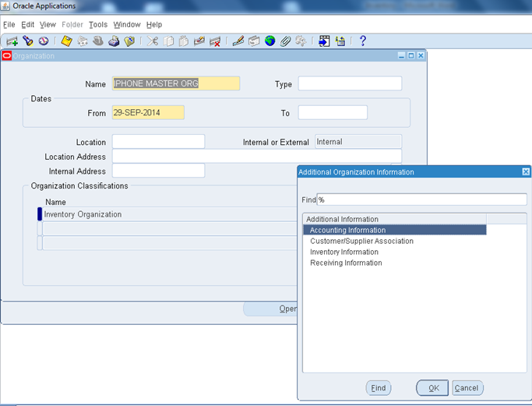Click the Folder Tools gear icon
Screen dimensions: 532x406
click(301, 41)
